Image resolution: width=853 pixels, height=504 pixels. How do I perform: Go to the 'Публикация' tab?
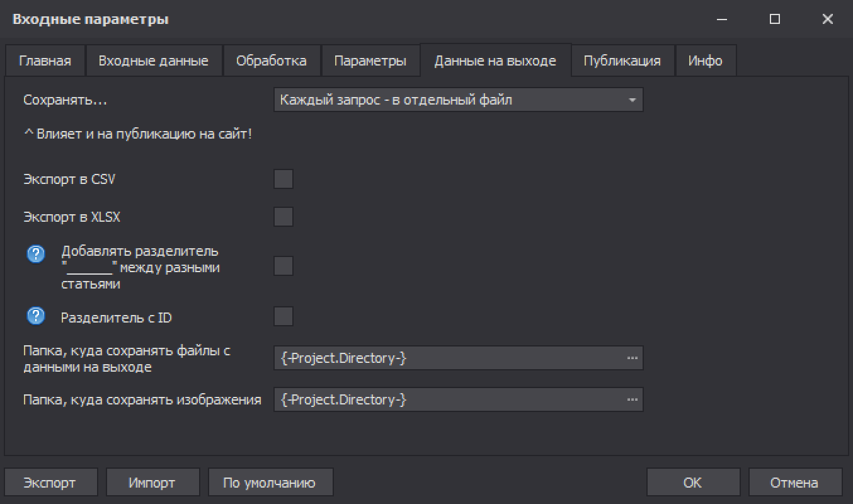622,61
